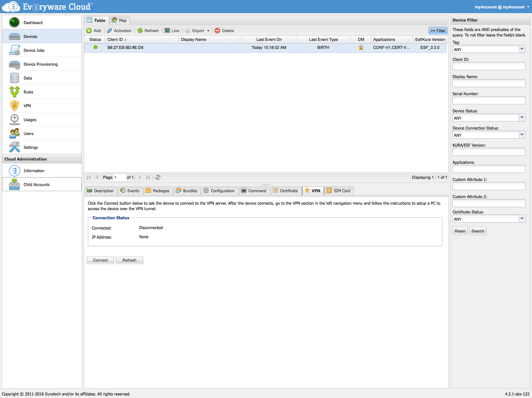The image size is (532, 398).
Task: Add a new device with the Add button
Action: tap(94, 31)
